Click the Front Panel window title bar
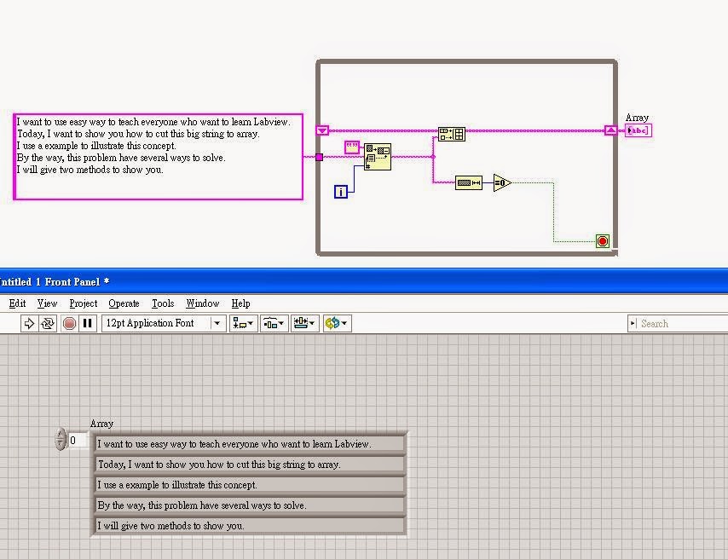Screen dimensions: 728x560 [x=364, y=281]
